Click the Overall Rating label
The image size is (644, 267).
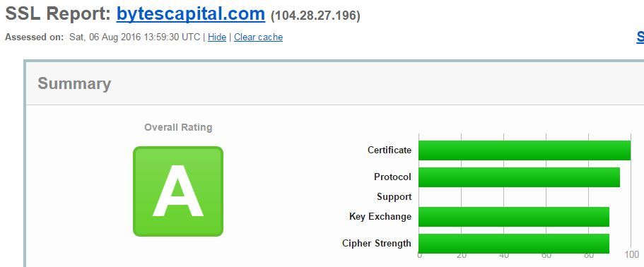tap(178, 128)
